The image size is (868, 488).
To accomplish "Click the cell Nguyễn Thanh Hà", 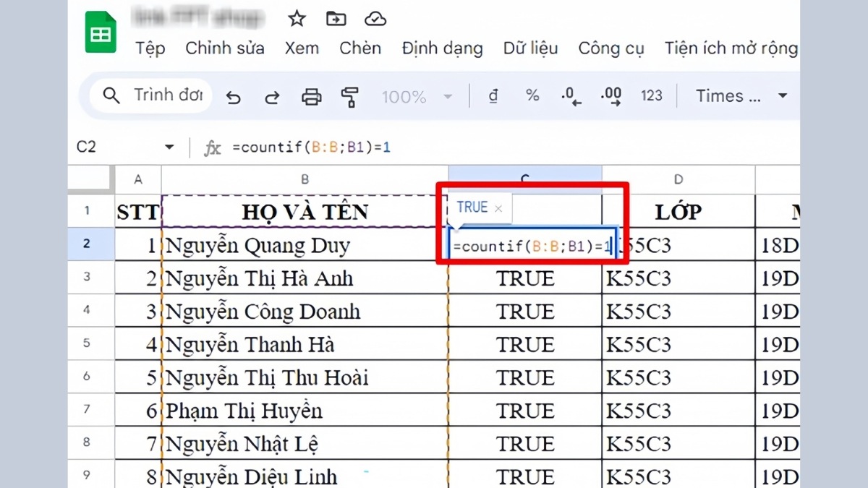I will (305, 345).
